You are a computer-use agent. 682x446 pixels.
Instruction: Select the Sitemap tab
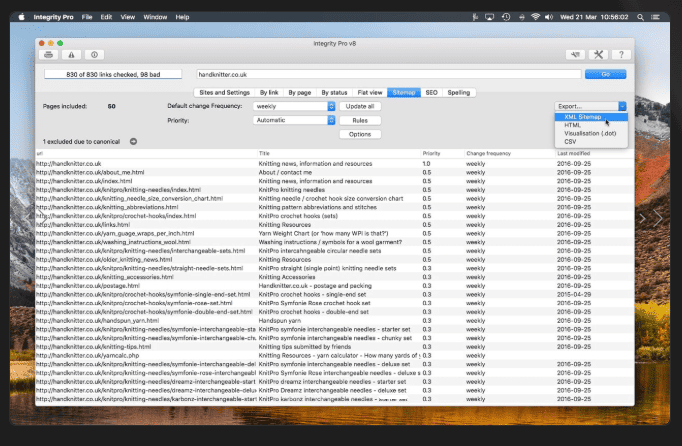(404, 93)
